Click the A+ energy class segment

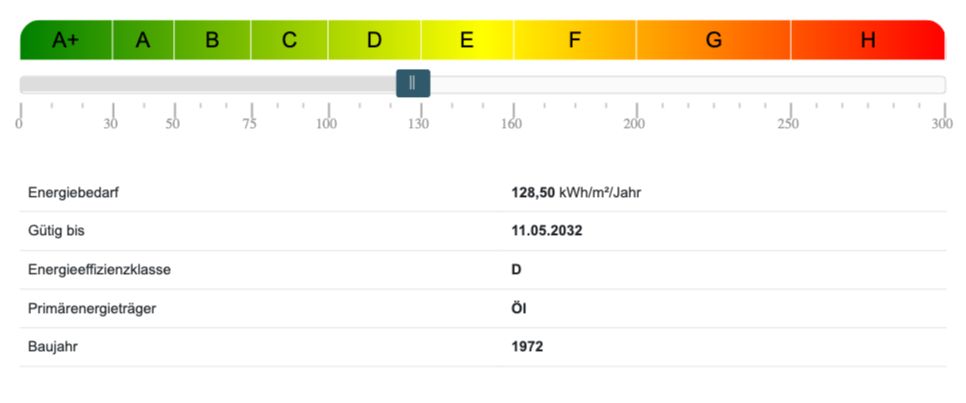coord(66,40)
